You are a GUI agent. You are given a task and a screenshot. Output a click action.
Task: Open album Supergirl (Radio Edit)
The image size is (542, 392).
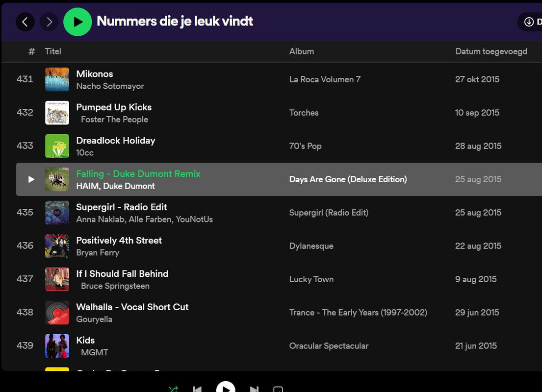(328, 213)
